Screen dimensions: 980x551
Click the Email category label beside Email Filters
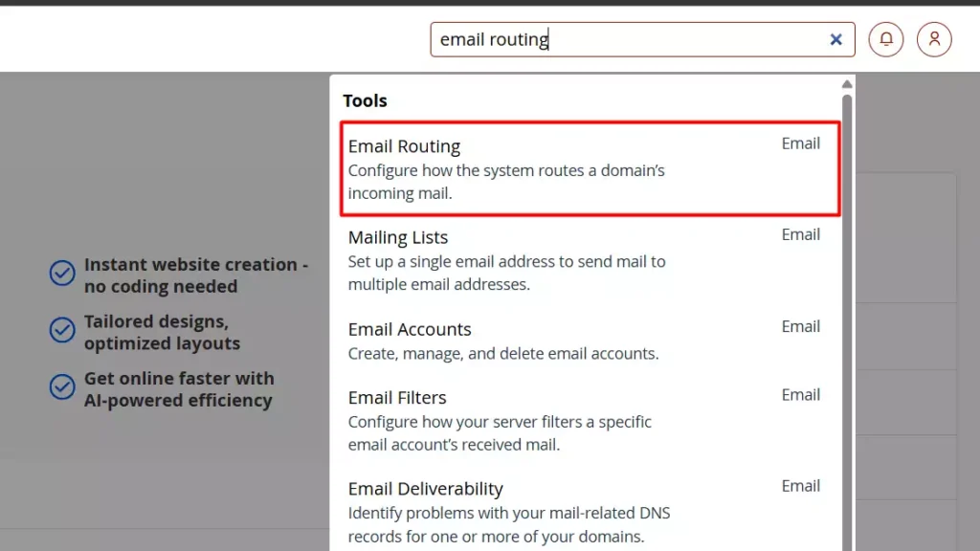coord(801,394)
